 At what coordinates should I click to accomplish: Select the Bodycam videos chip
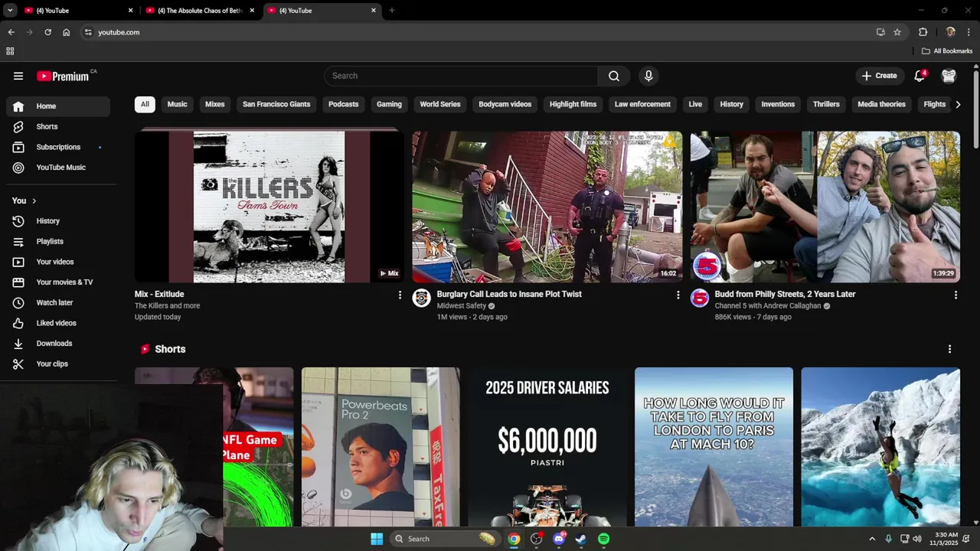(505, 104)
